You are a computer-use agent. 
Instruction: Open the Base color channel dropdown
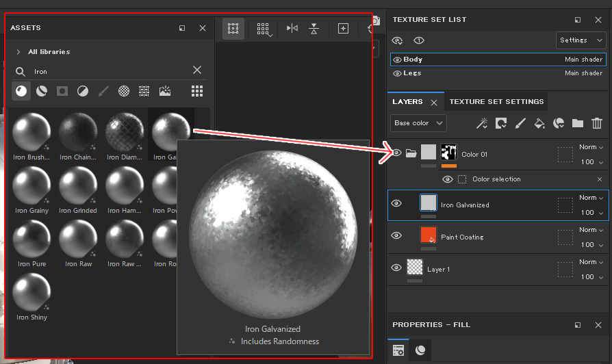pos(418,123)
